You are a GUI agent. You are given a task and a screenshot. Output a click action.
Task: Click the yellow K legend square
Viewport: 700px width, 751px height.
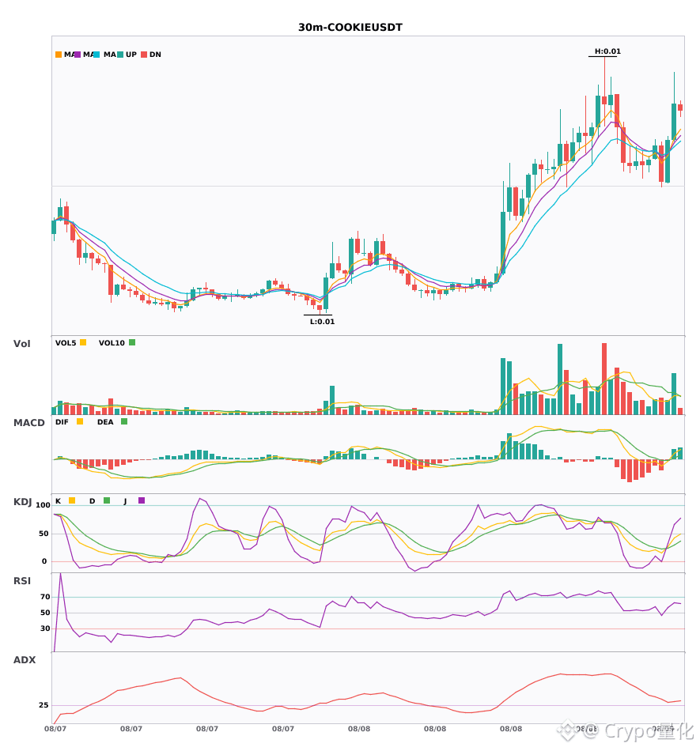pos(72,500)
